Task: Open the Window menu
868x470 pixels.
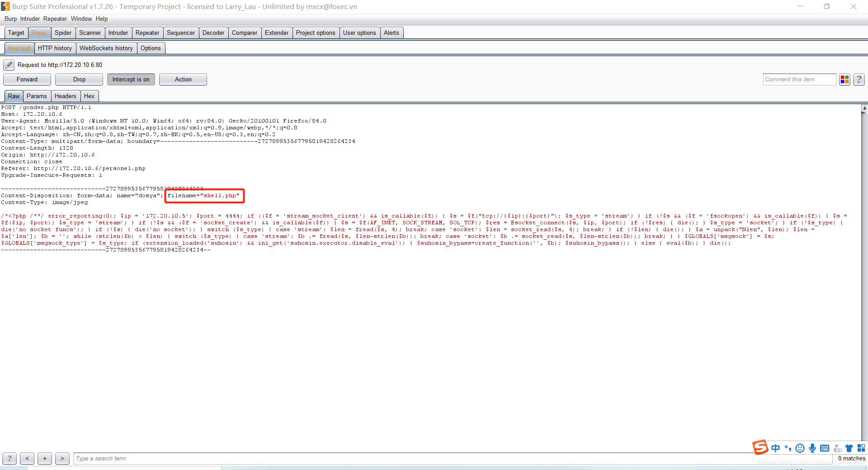Action: point(81,19)
